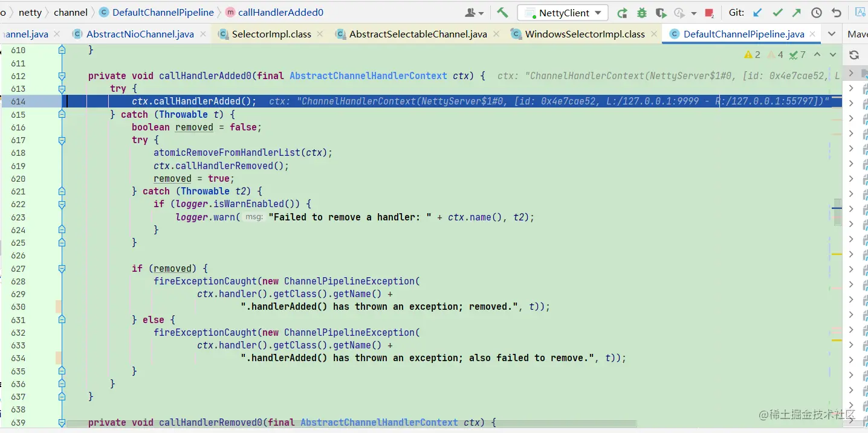Click the callHandlerAdded0 method breadcrumb

pyautogui.click(x=274, y=12)
